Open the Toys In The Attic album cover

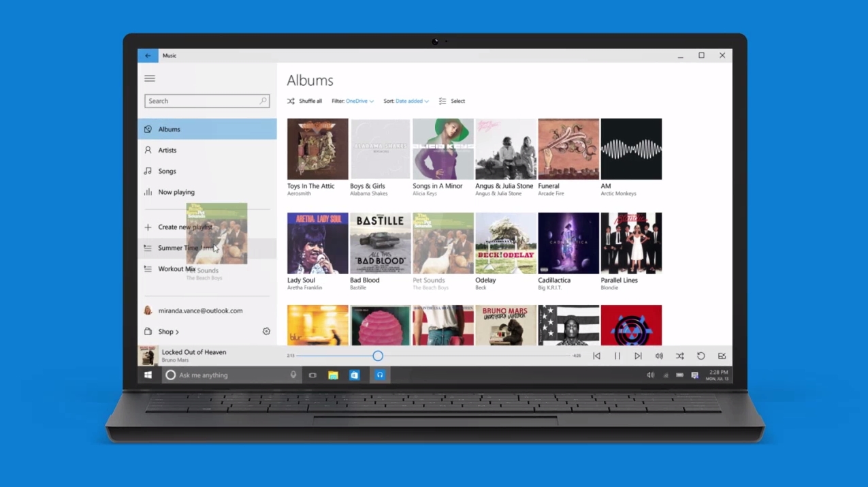click(317, 149)
